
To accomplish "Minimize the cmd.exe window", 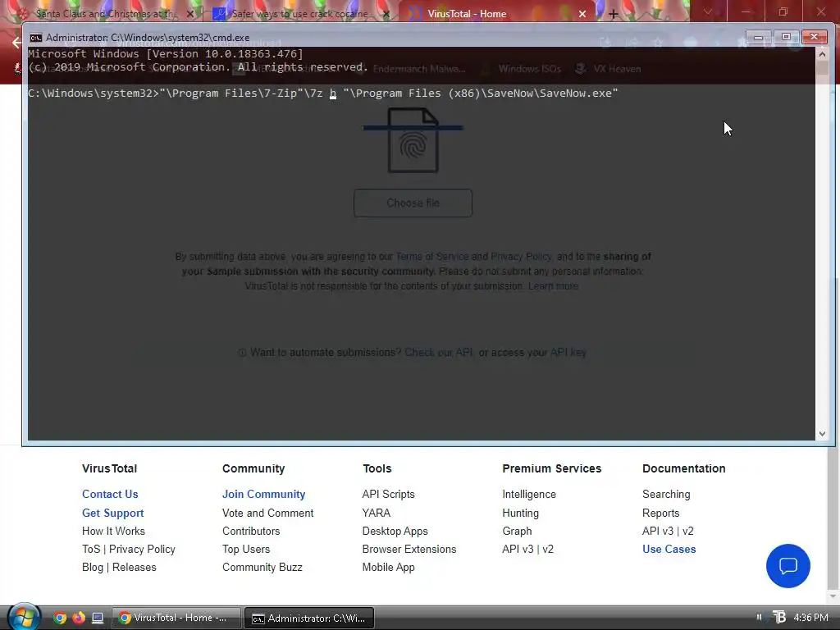I will [x=758, y=37].
